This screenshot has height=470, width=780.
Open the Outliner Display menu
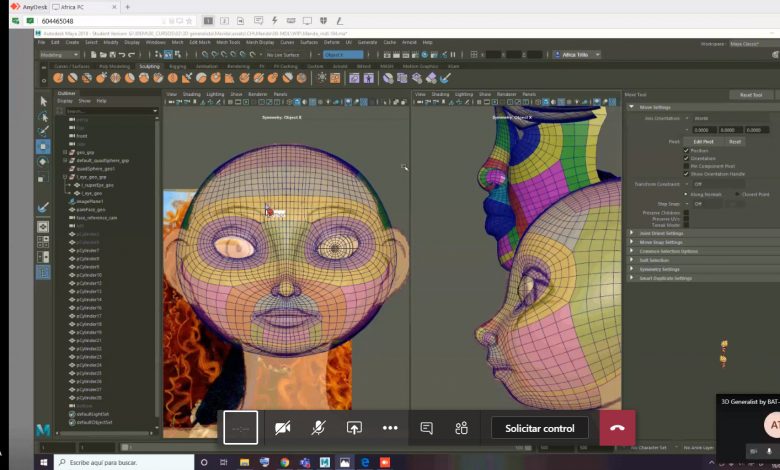click(65, 101)
